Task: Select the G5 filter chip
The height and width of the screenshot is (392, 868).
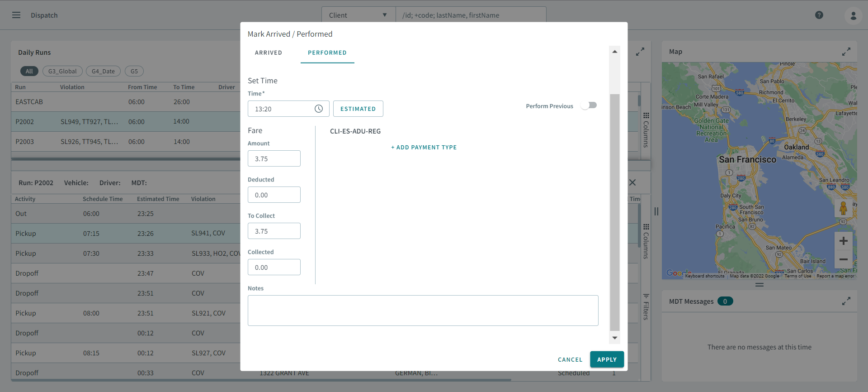Action: click(x=134, y=71)
